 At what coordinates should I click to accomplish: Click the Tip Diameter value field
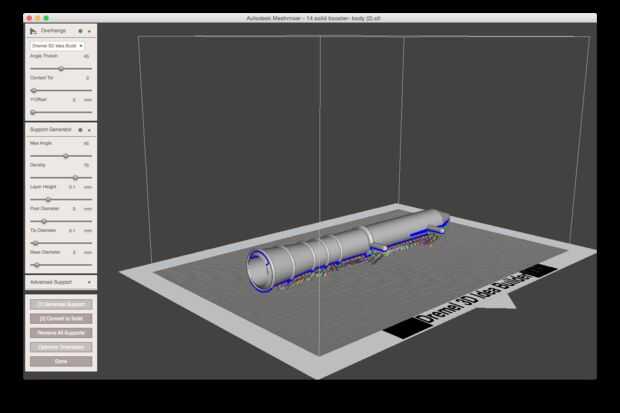[72, 230]
